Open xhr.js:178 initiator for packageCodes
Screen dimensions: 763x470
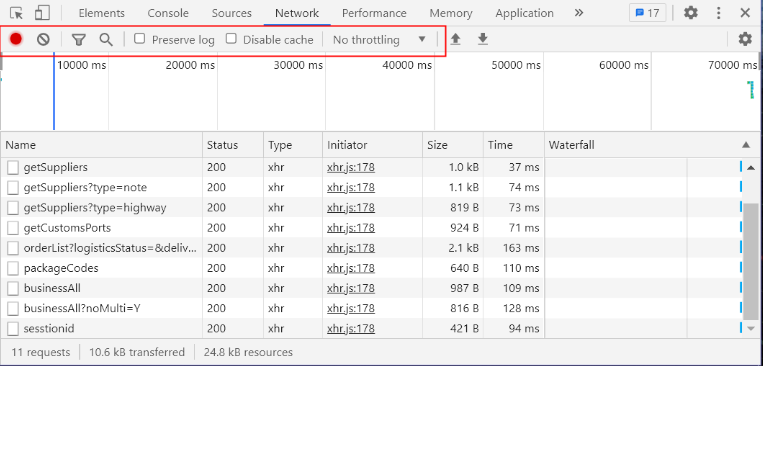(351, 268)
